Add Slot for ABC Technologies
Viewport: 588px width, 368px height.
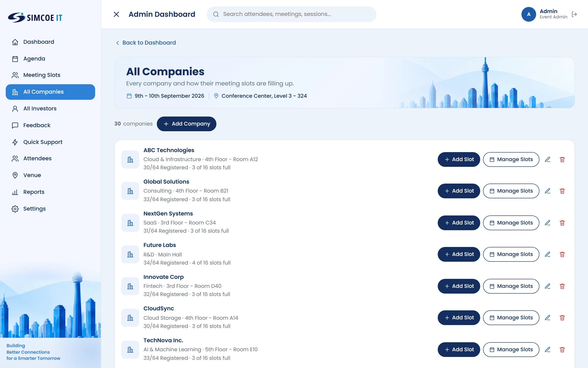coord(459,159)
